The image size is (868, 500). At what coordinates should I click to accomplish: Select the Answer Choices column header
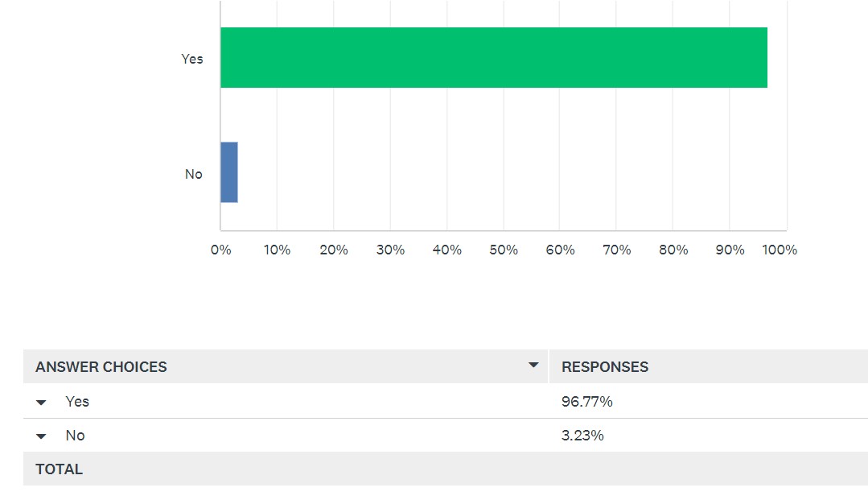pyautogui.click(x=101, y=367)
